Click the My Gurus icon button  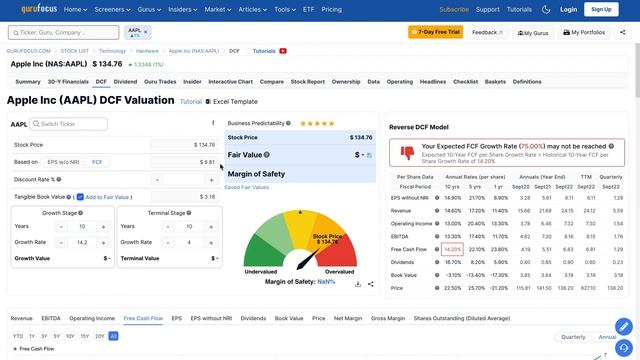coord(533,33)
